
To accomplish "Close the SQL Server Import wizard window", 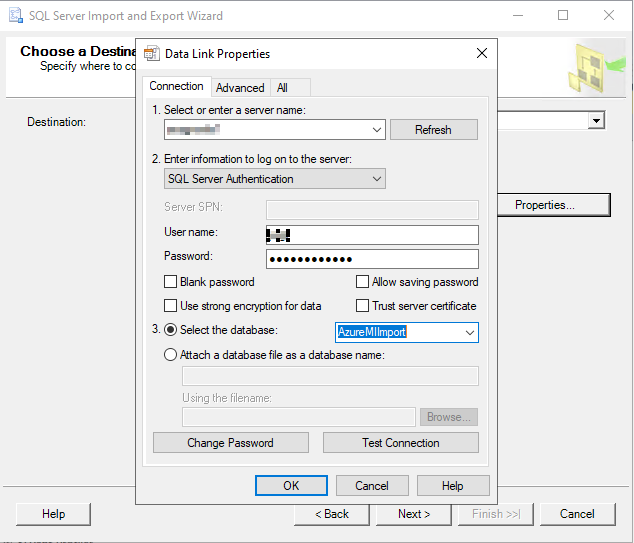I will point(609,15).
